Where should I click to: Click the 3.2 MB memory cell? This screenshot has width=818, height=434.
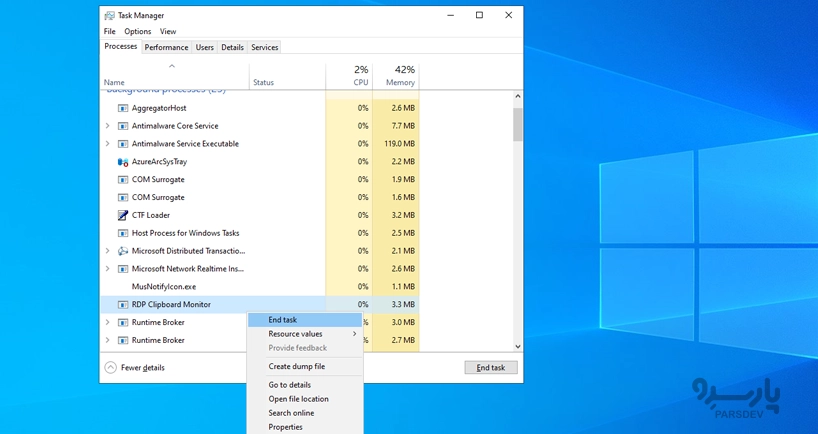pos(396,215)
